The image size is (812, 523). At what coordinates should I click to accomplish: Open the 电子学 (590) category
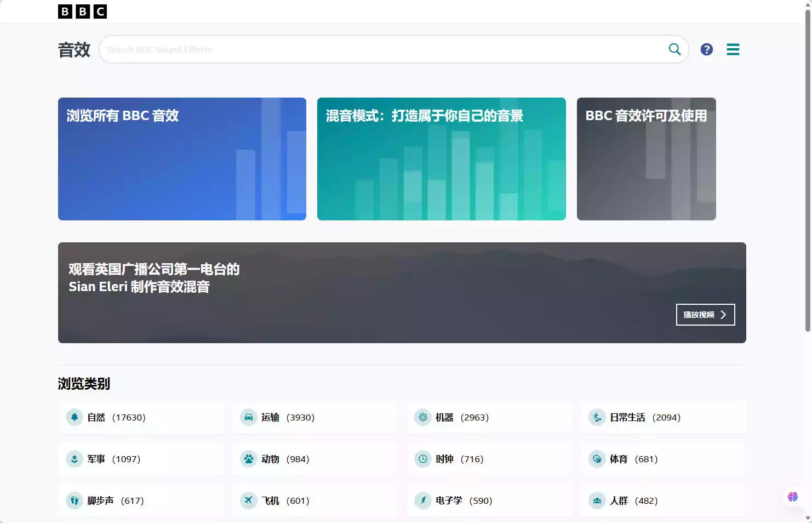[x=489, y=501]
